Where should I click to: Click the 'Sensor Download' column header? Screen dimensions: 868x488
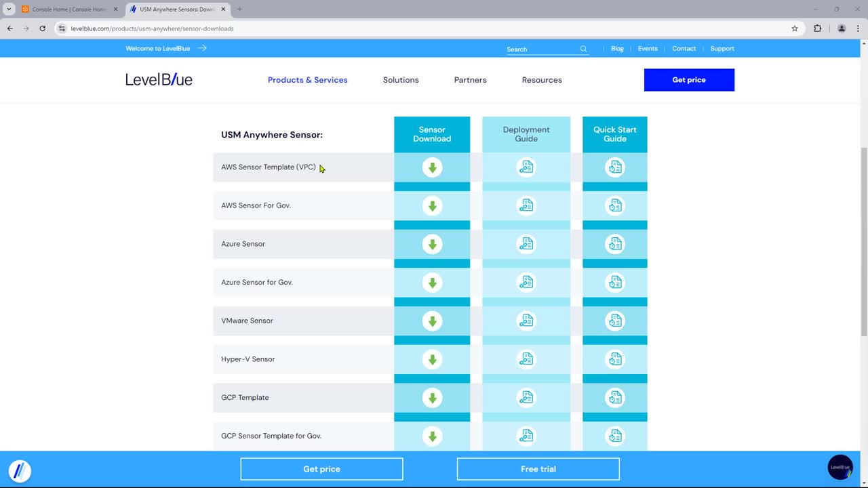pyautogui.click(x=432, y=134)
